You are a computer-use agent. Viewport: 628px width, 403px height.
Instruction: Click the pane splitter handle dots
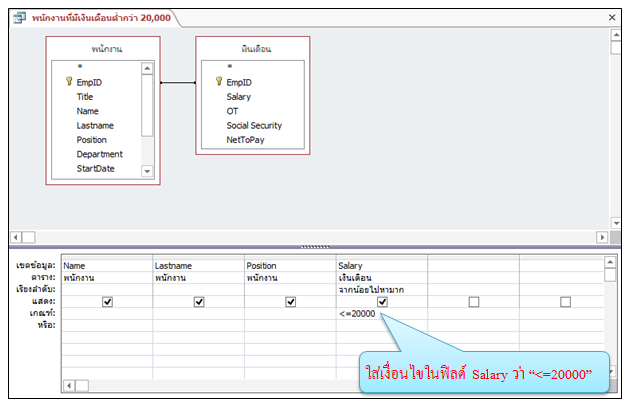[315, 247]
